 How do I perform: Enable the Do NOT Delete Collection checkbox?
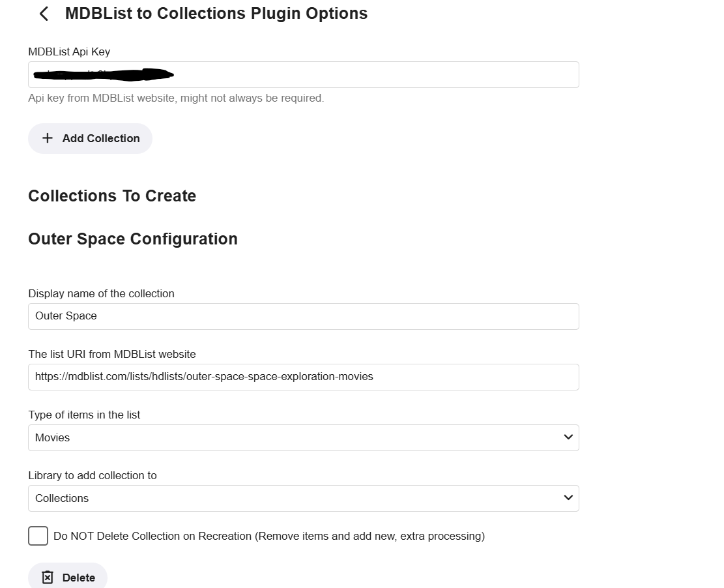coord(38,536)
